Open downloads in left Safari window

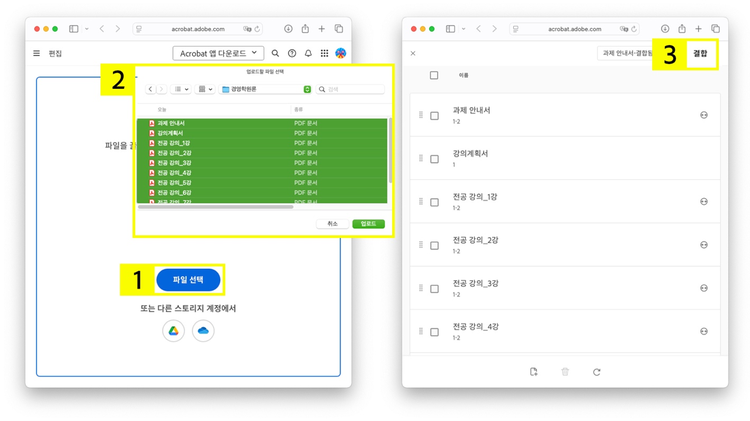point(288,29)
